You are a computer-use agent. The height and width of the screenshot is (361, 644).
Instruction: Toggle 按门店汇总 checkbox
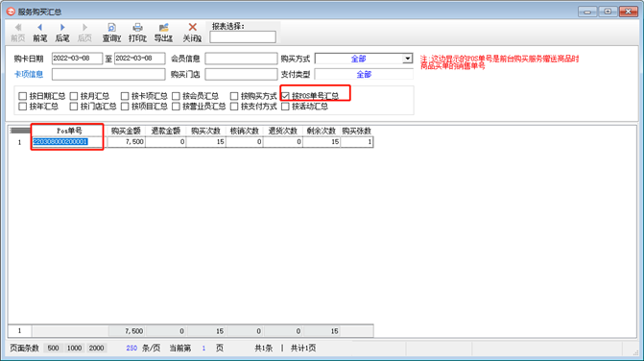[74, 107]
